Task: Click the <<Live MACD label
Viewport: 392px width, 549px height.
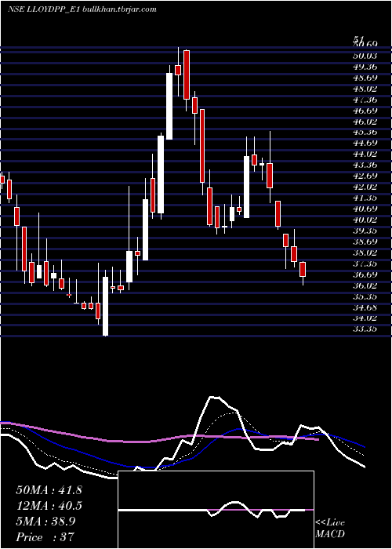Action: [x=330, y=529]
